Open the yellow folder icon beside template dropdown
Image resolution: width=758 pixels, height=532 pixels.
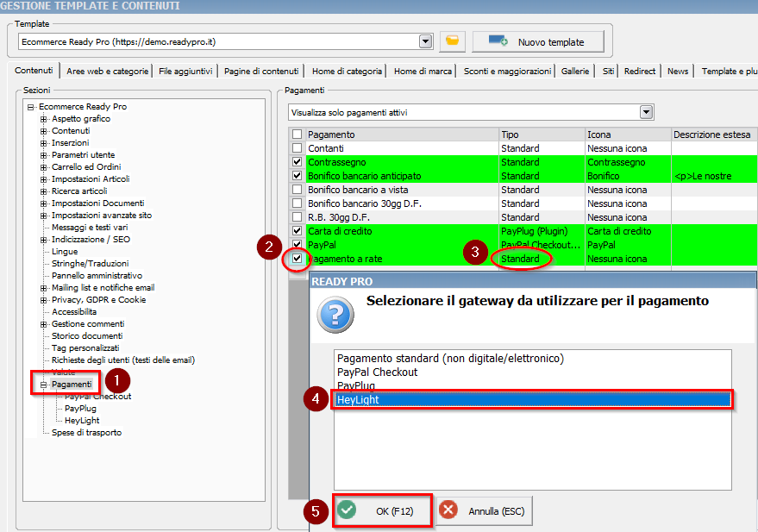pos(453,41)
